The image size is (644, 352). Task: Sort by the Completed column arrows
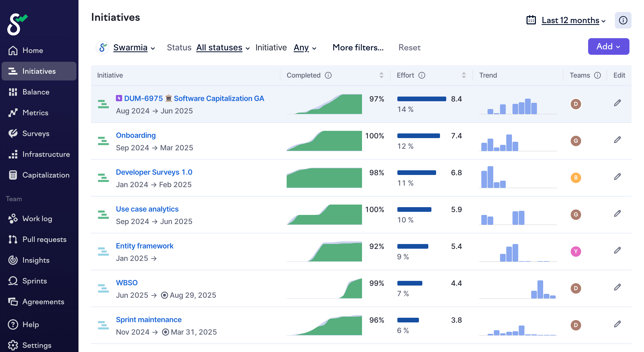[381, 75]
